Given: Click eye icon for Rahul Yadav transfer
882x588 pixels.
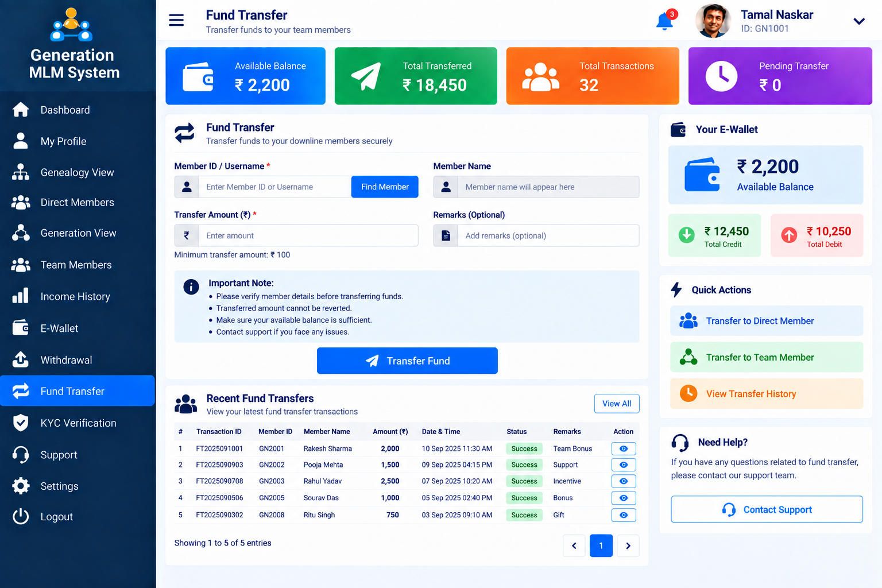Looking at the screenshot, I should [x=624, y=481].
